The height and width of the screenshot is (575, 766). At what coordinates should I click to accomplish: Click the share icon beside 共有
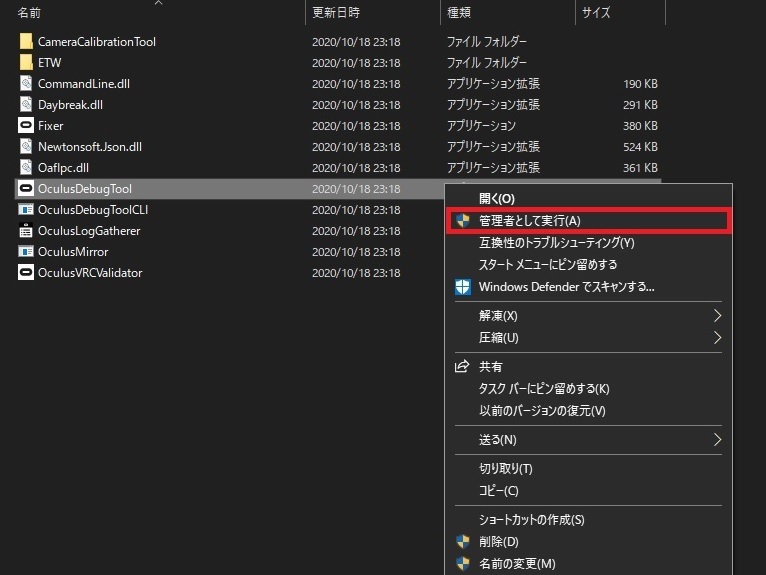[462, 366]
